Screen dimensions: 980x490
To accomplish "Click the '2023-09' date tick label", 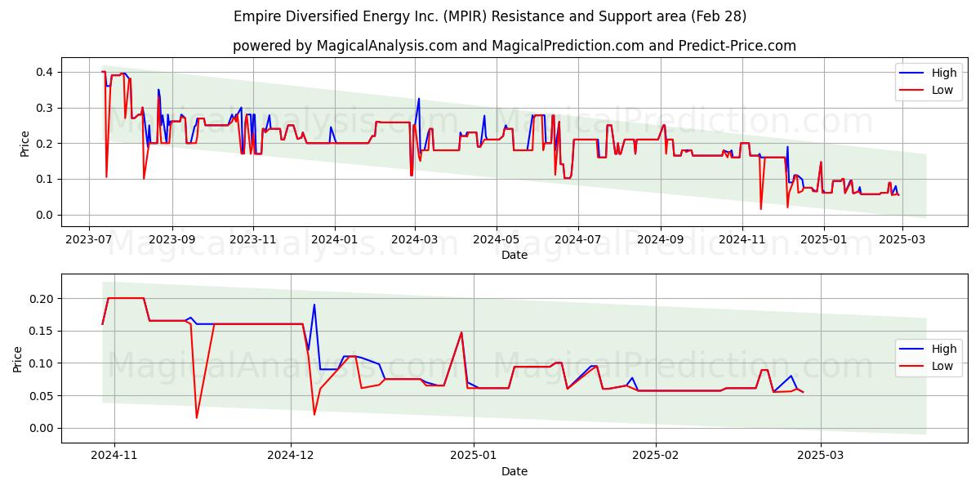I will tap(173, 241).
